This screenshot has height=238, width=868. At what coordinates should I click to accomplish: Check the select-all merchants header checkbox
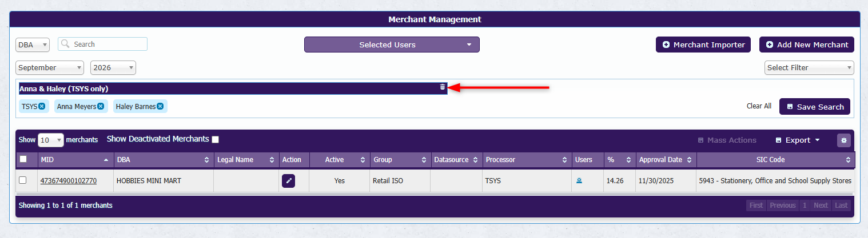pos(23,159)
